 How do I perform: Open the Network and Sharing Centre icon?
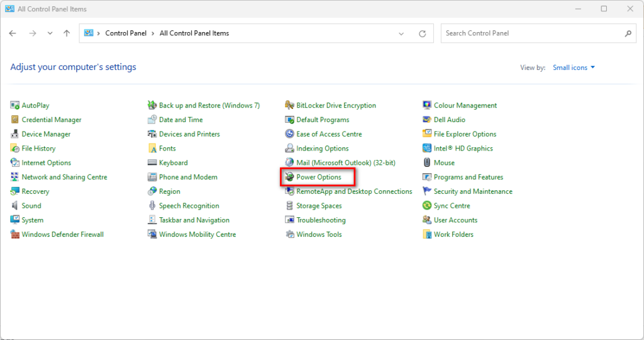tap(15, 177)
